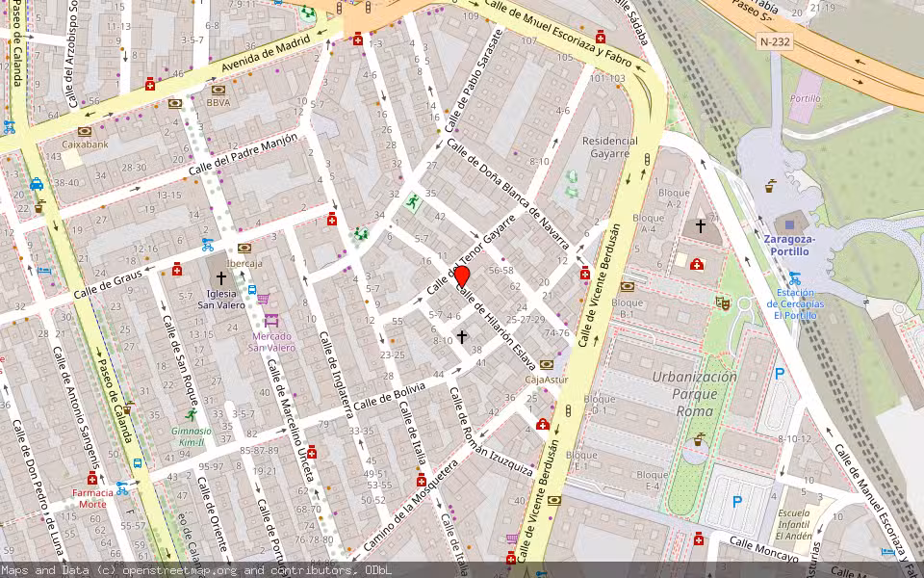Image resolution: width=924 pixels, height=578 pixels.
Task: Select the Gimnasio Kim-II fitness icon
Action: pos(191,415)
